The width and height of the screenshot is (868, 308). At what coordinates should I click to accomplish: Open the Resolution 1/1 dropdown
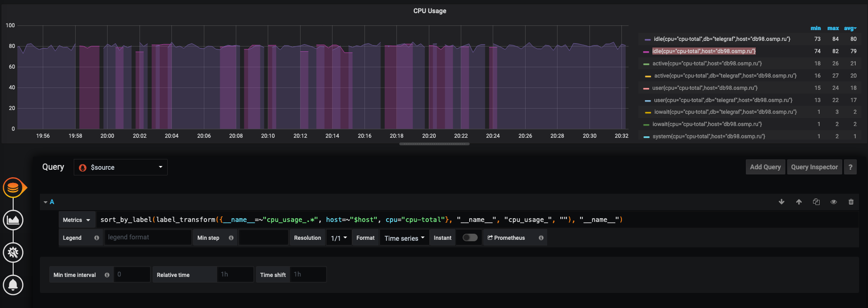[339, 238]
